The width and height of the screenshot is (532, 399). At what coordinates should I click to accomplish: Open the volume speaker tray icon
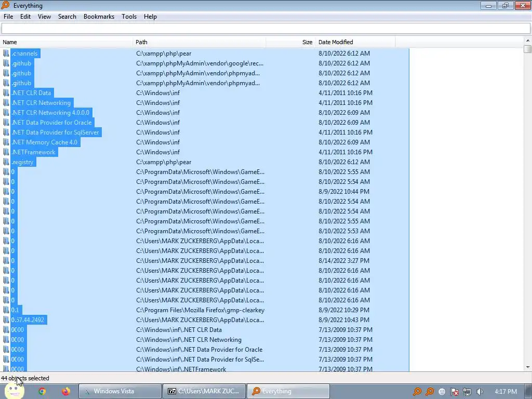(x=480, y=392)
